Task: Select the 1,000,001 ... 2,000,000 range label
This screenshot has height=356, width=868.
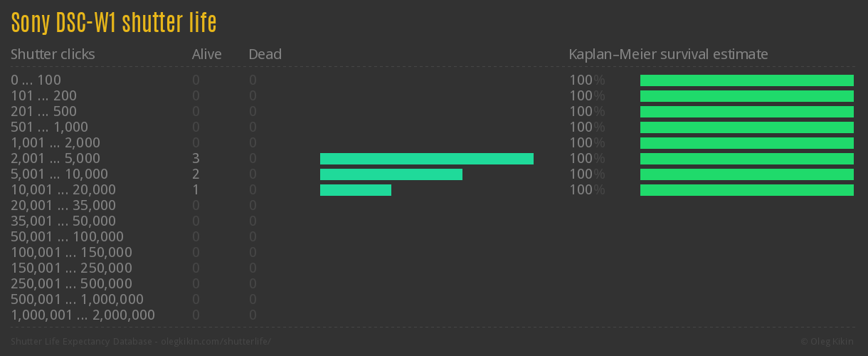Action: click(83, 315)
